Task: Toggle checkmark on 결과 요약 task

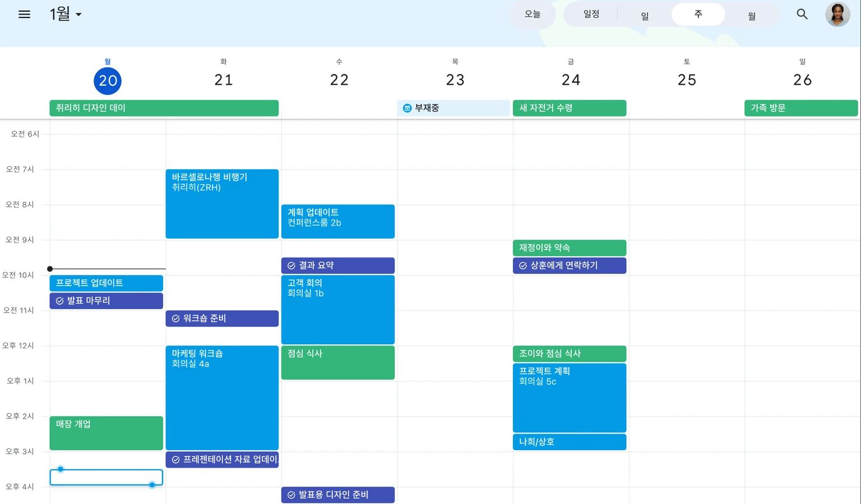Action: [x=291, y=265]
